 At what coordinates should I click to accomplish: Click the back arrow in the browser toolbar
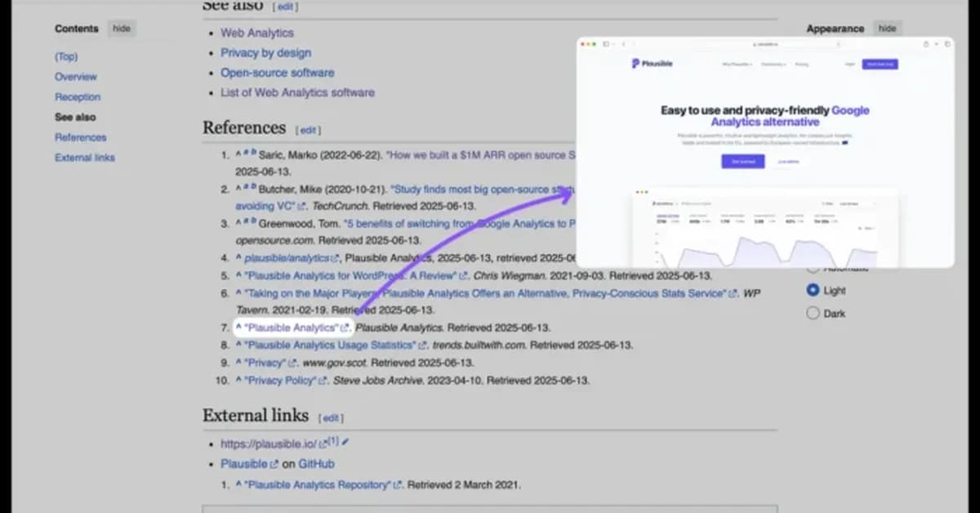622,43
